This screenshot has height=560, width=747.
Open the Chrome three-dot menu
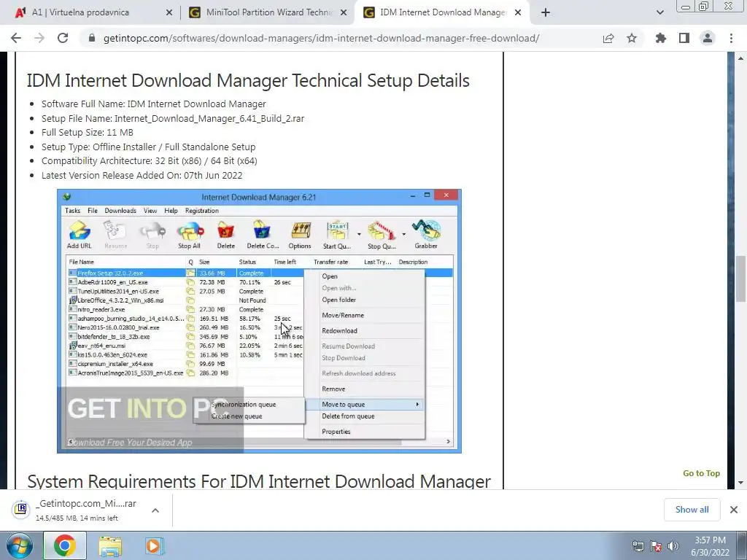click(x=731, y=38)
